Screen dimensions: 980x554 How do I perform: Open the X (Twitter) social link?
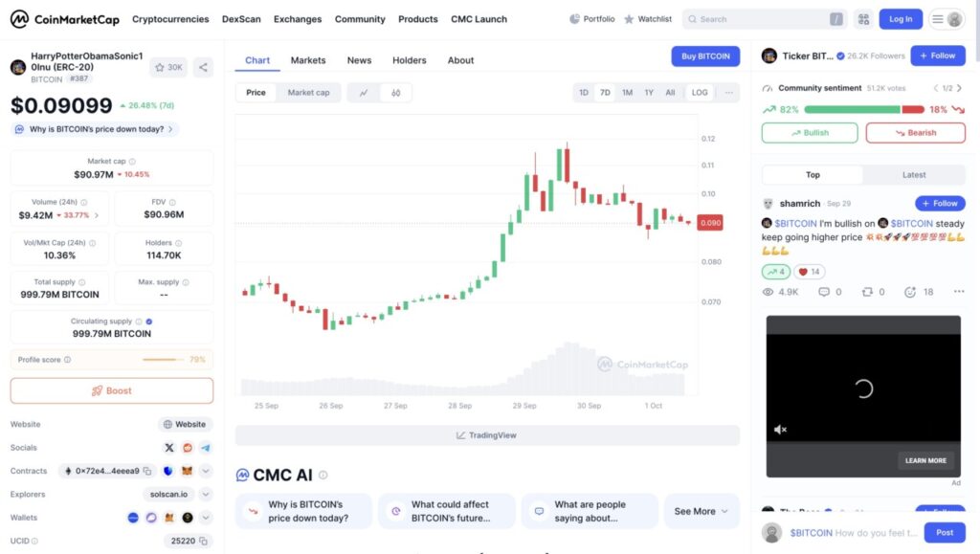pyautogui.click(x=169, y=448)
